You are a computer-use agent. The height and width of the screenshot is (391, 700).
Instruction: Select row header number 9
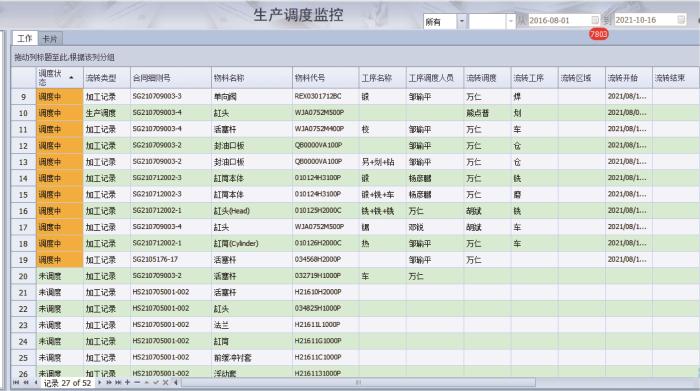click(23, 97)
